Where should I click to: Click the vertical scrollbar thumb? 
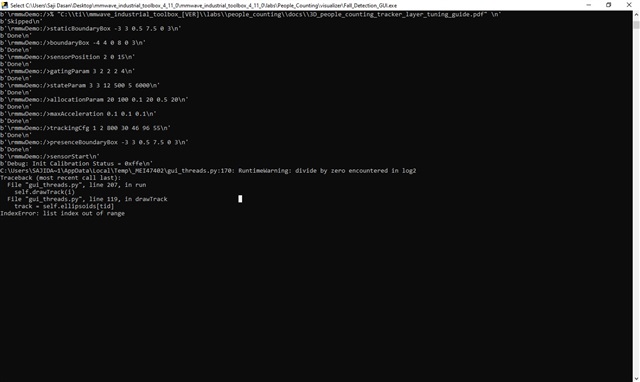pos(636,24)
